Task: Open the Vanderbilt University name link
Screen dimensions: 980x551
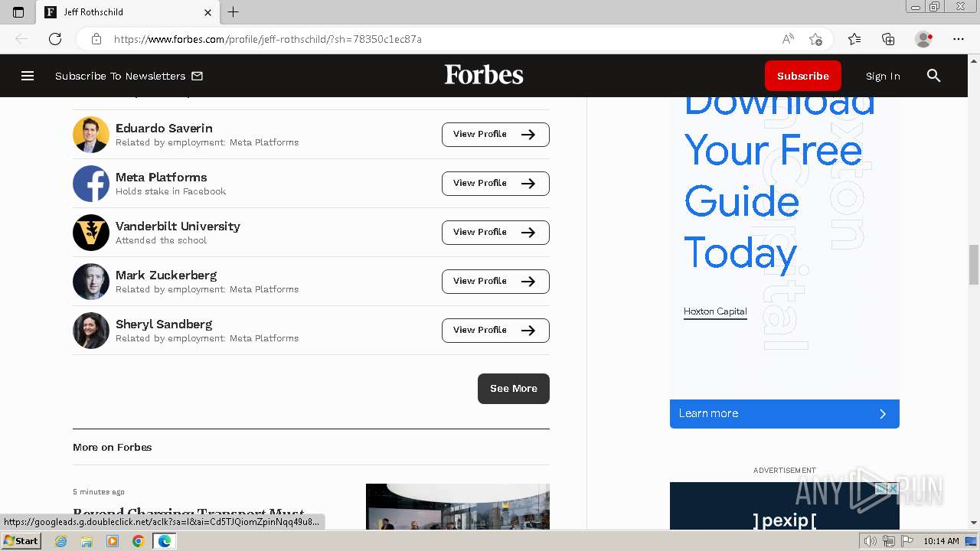Action: (178, 226)
